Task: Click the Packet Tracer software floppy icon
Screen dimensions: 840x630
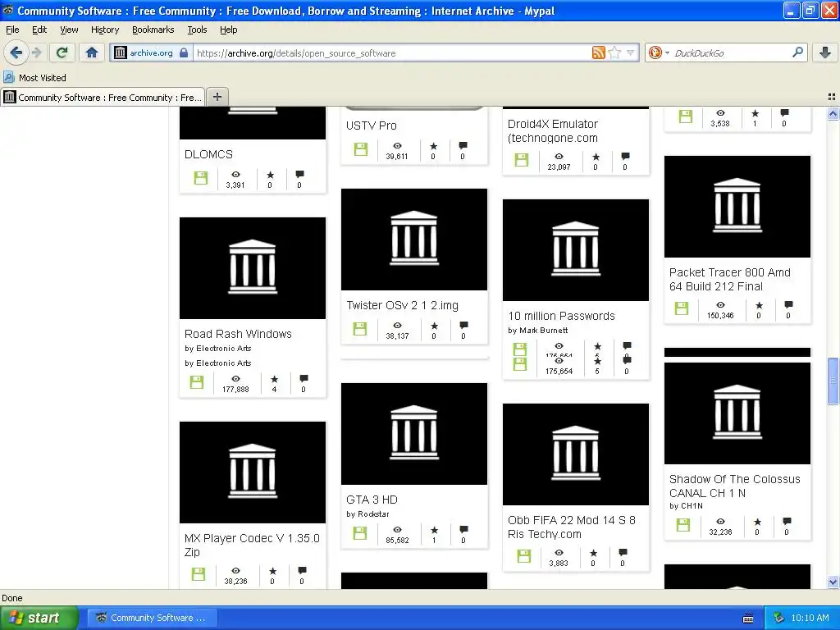Action: point(682,308)
